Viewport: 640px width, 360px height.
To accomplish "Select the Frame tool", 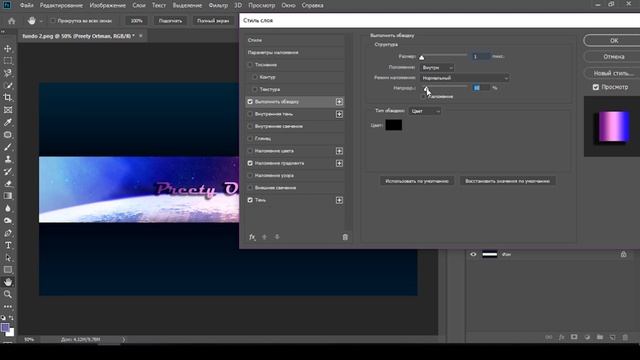I will pos(8,110).
